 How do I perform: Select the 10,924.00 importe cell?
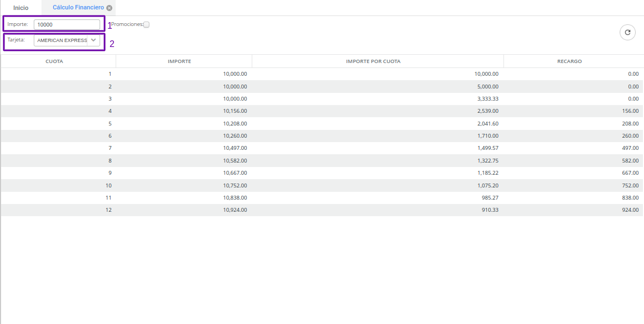(184, 210)
